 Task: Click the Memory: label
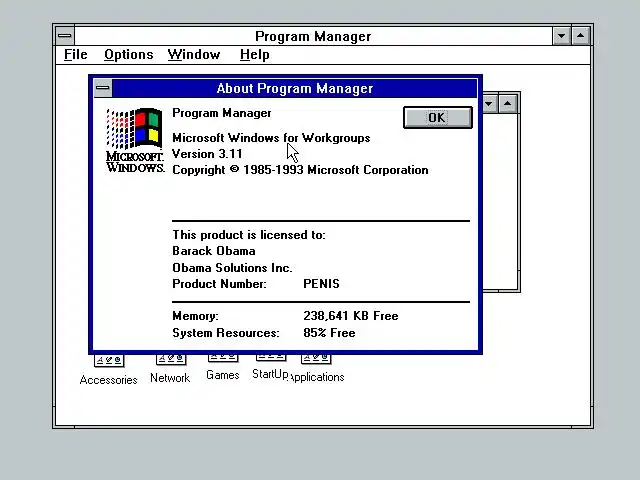(195, 316)
